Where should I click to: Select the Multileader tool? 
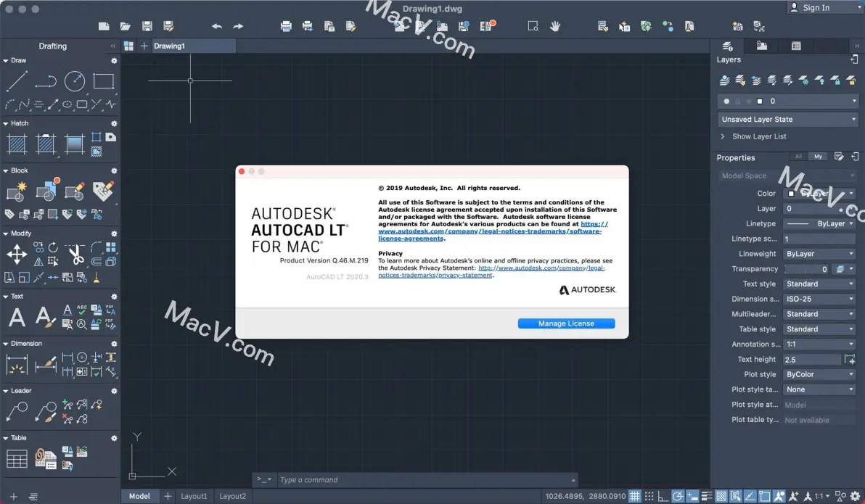pyautogui.click(x=17, y=411)
